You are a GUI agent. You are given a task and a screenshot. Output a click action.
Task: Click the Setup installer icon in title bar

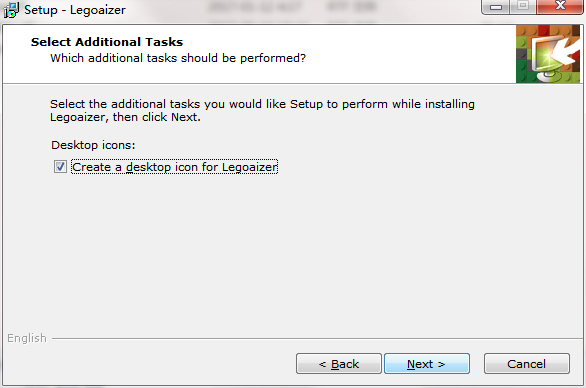[11, 10]
